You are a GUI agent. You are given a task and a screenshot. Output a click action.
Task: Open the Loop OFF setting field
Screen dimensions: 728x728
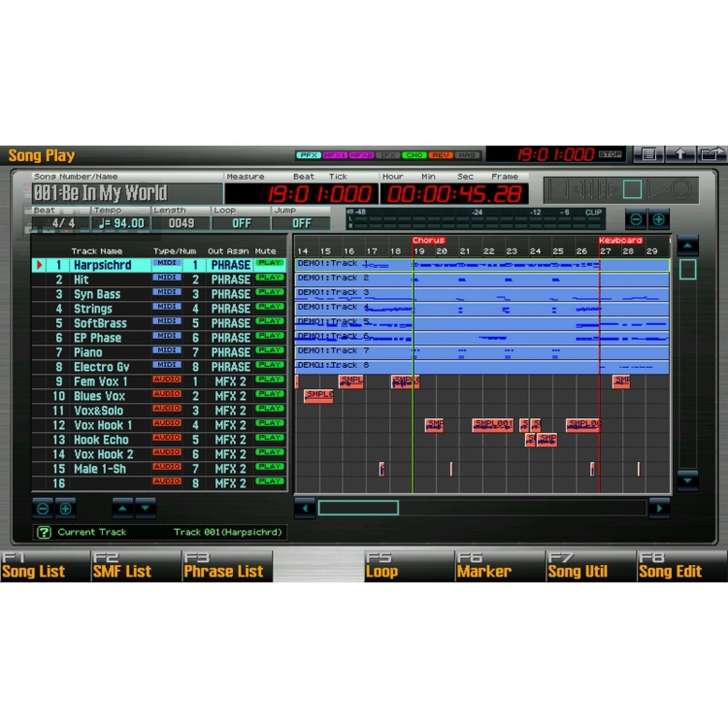tap(241, 223)
